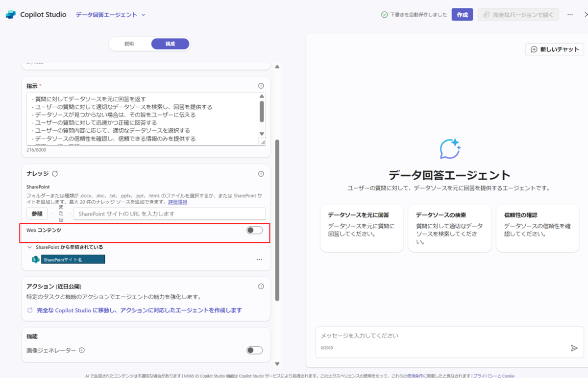This screenshot has height=378, width=588.
Task: Click the instructions box scroll down arrow
Action: 262,134
